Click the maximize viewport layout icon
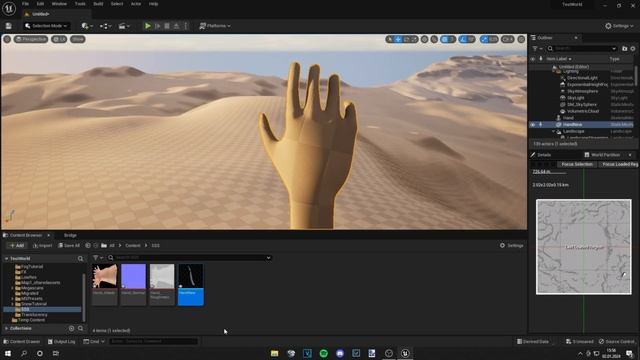Viewport: 640px width, 360px height. [x=521, y=39]
